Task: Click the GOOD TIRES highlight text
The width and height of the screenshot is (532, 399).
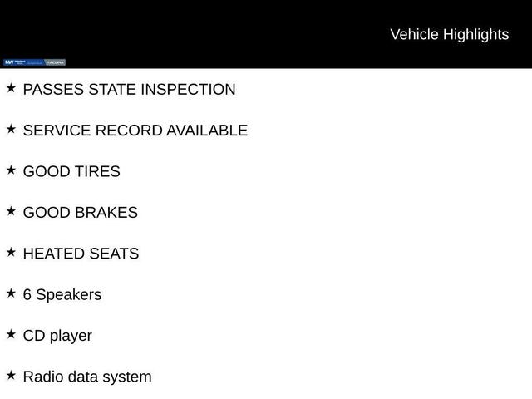Action: [71, 171]
